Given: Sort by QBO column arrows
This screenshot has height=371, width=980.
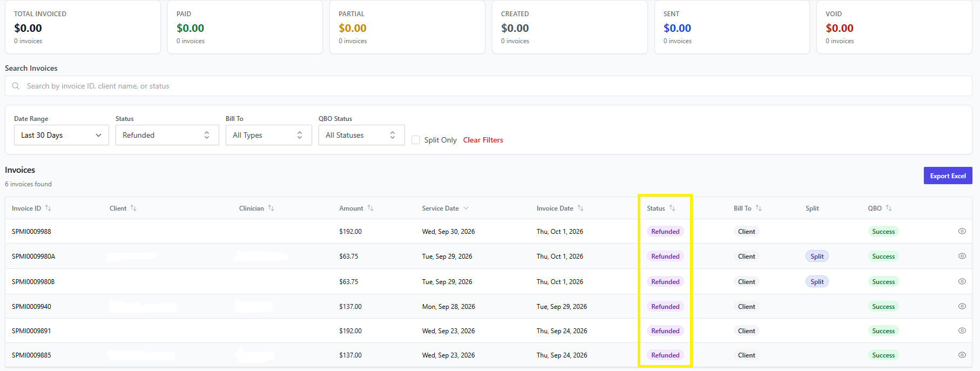Looking at the screenshot, I should (889, 208).
